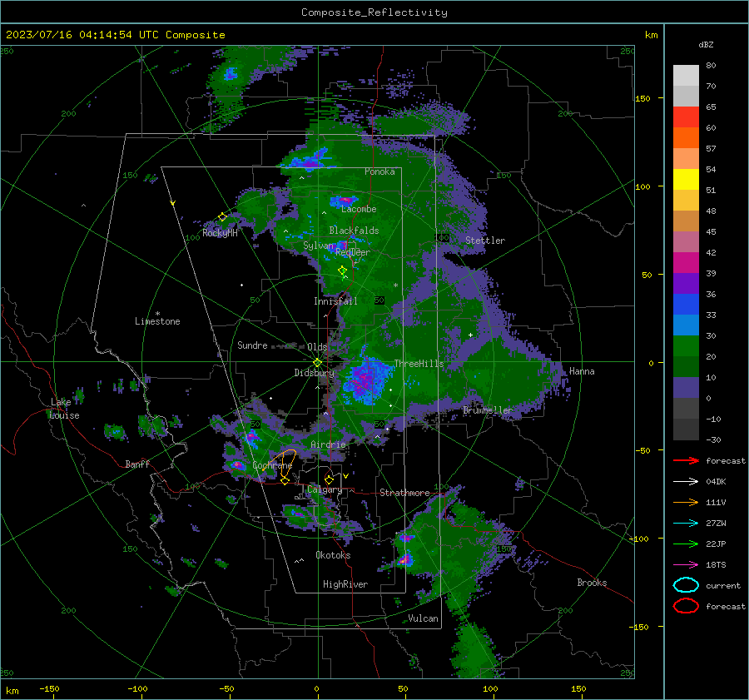Click the ThreeHills label

[419, 364]
